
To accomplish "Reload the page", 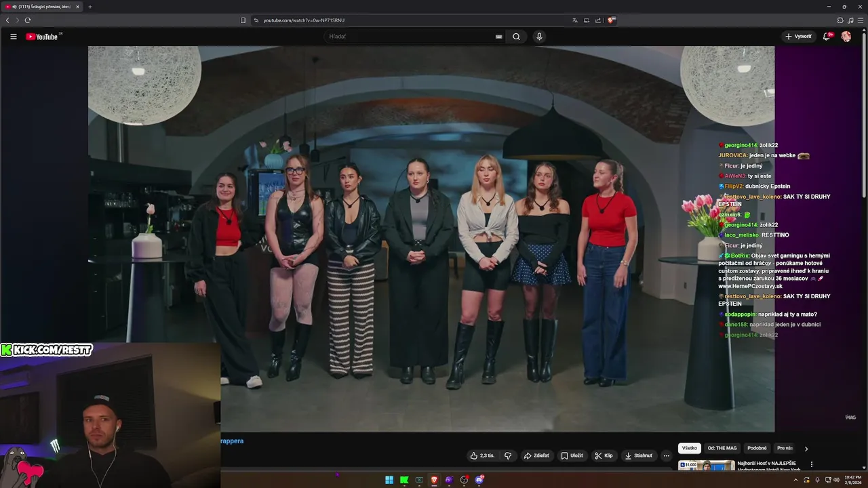I will 28,20.
